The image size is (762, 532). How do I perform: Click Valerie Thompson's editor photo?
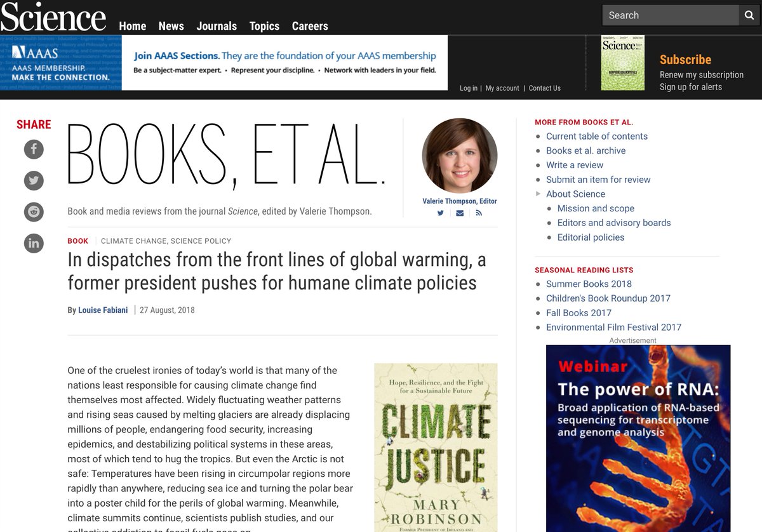pos(460,156)
